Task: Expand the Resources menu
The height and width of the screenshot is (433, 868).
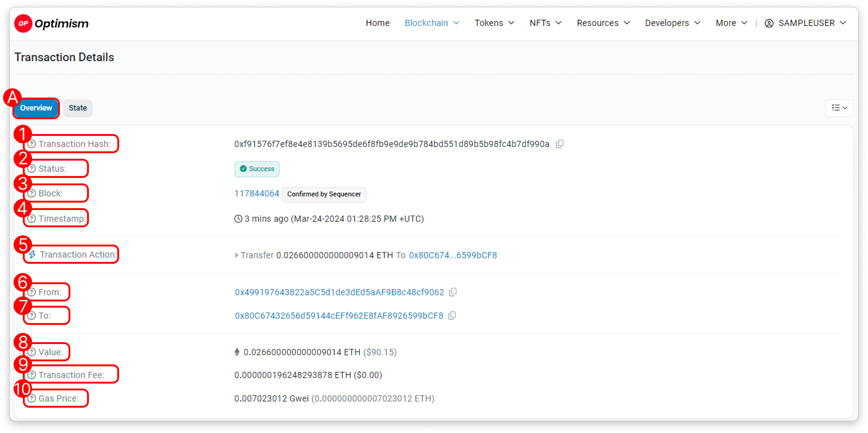Action: (x=603, y=23)
